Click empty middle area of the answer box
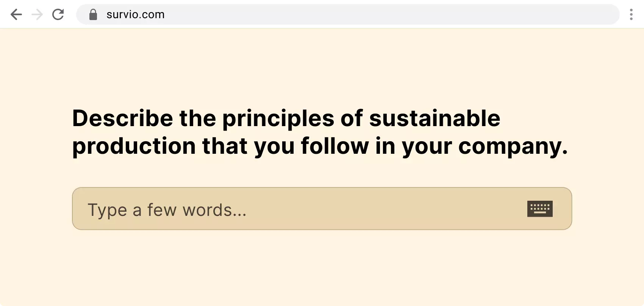The image size is (644, 306). tap(379, 209)
